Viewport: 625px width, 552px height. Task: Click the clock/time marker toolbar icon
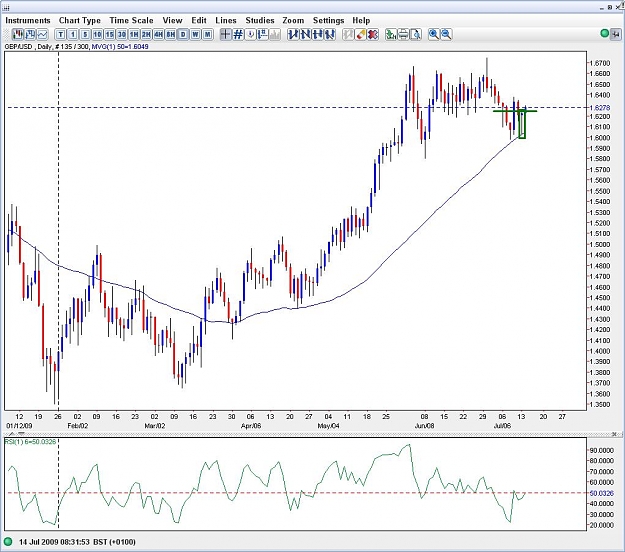pyautogui.click(x=250, y=34)
